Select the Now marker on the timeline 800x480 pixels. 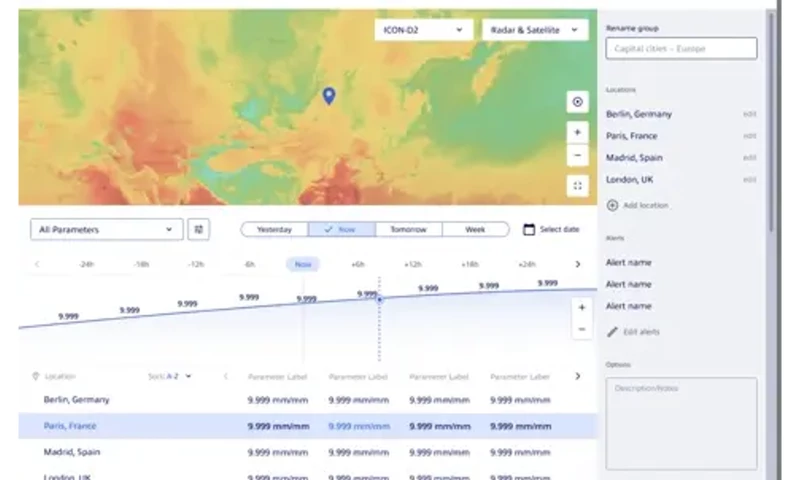(303, 264)
